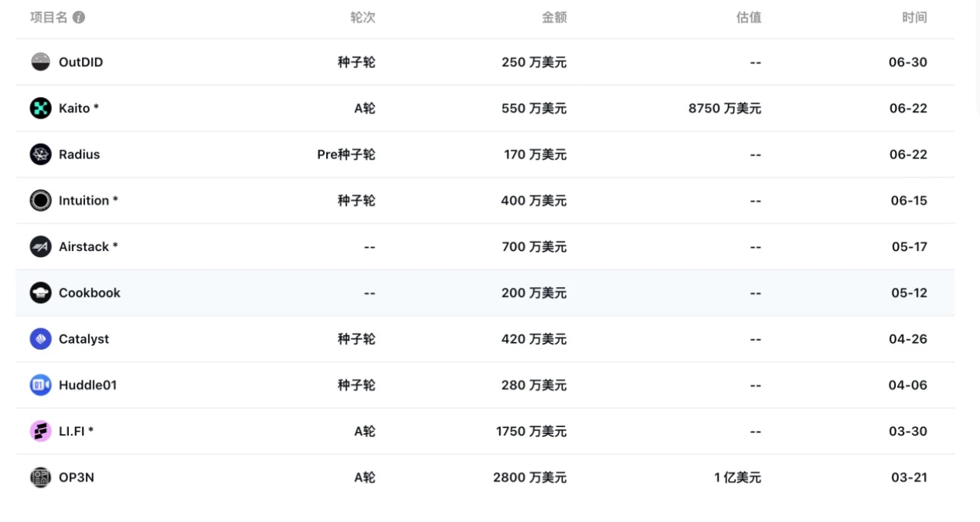This screenshot has width=980, height=522.
Task: Click the 项目名 column header
Action: (49, 18)
